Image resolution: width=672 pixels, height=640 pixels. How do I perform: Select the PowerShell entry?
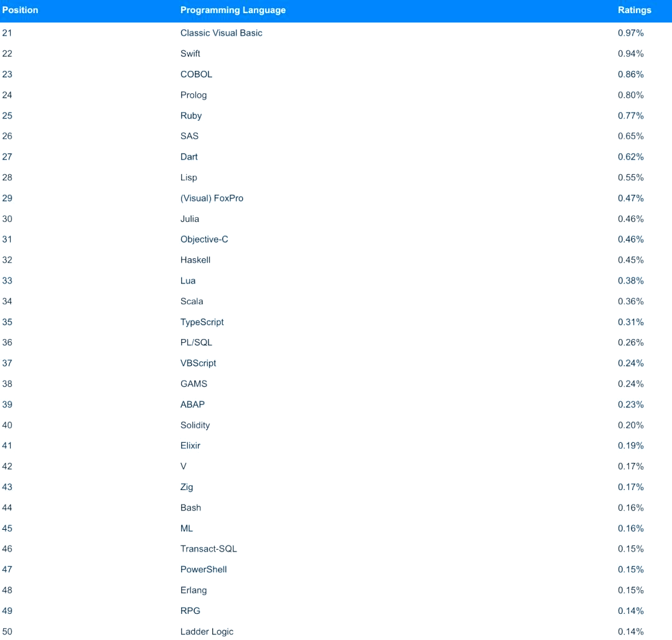(x=203, y=569)
